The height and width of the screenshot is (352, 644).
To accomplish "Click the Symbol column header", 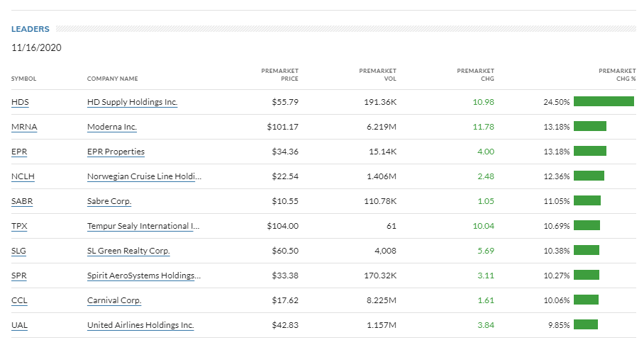I will point(23,79).
